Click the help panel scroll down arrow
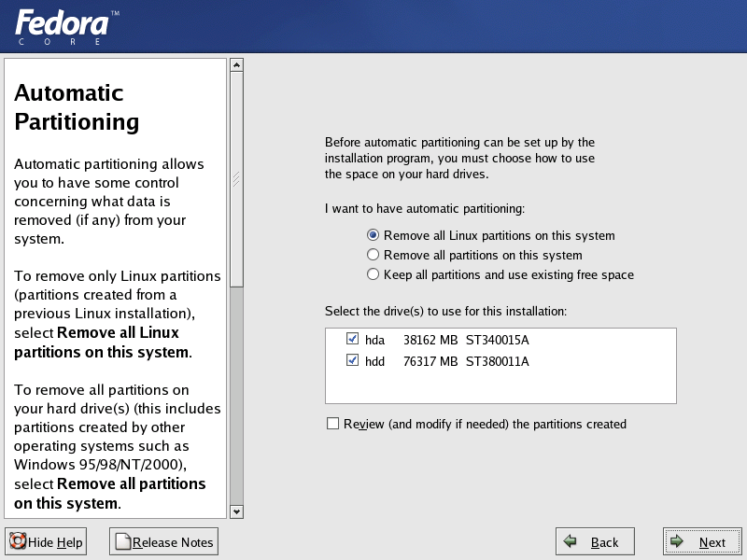Viewport: 747px width, 560px height. click(x=236, y=511)
